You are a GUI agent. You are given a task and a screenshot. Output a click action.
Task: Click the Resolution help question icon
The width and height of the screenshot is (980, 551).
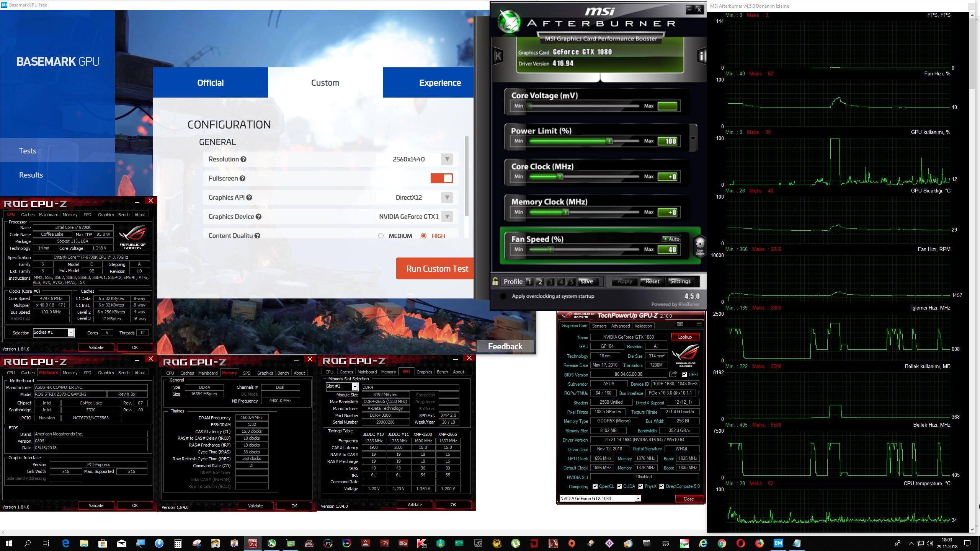243,159
